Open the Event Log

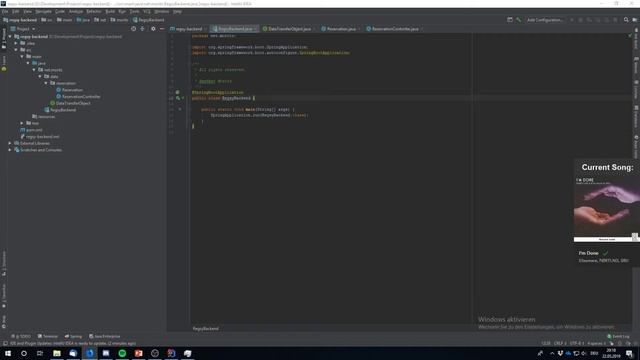pos(618,336)
